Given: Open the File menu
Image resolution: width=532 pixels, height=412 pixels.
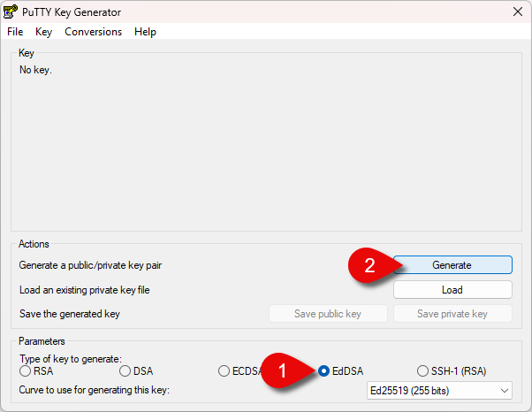Looking at the screenshot, I should (15, 32).
